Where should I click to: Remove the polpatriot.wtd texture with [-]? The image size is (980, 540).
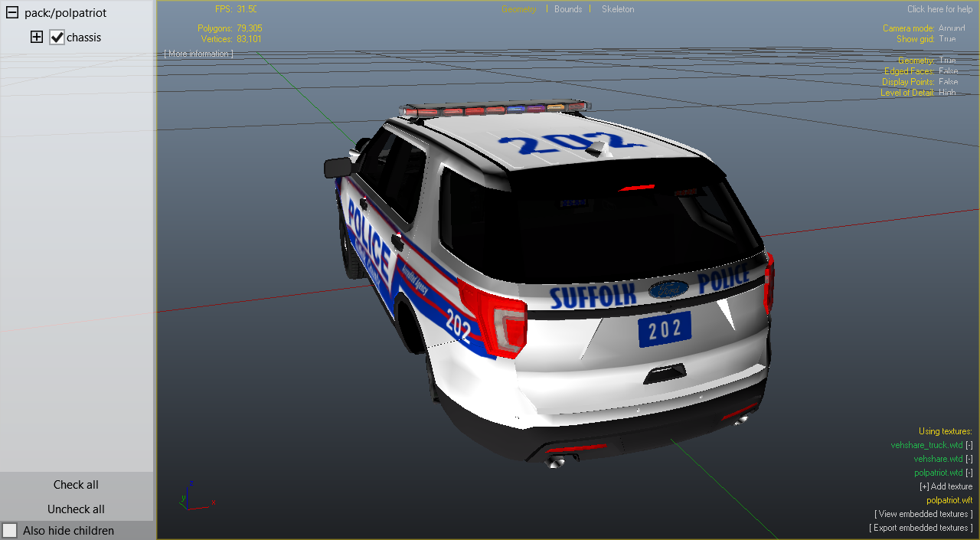[969, 473]
